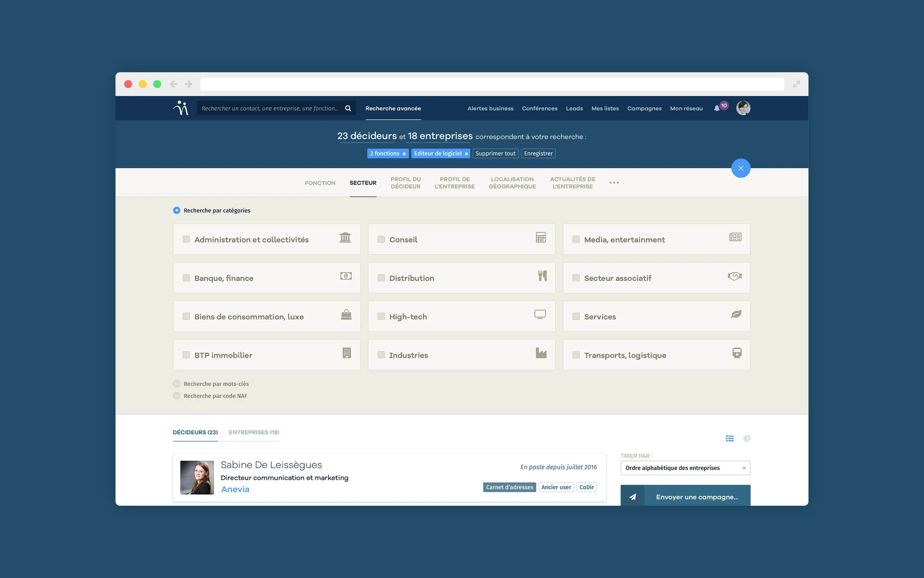Image resolution: width=924 pixels, height=578 pixels.
Task: Open Campagnes menu item
Action: 644,109
